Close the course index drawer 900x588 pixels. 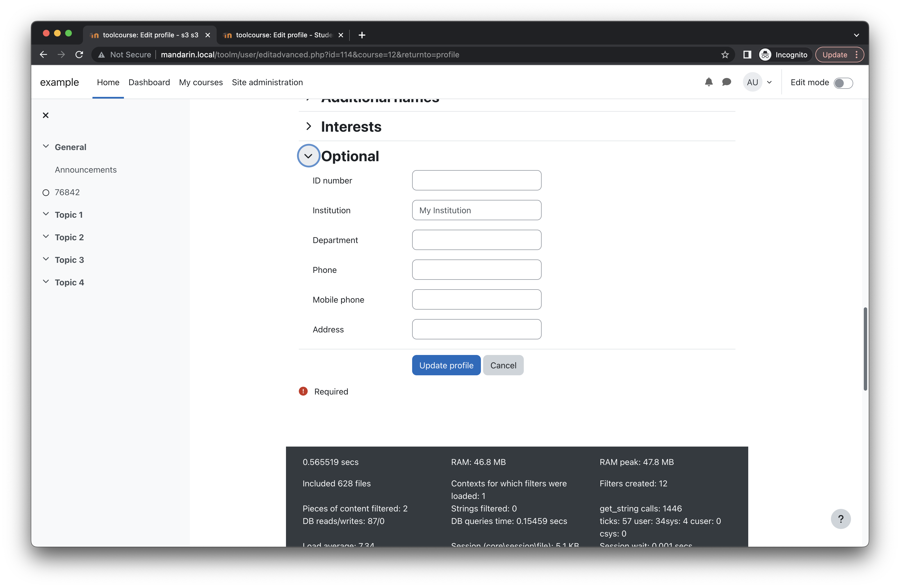[x=46, y=115]
